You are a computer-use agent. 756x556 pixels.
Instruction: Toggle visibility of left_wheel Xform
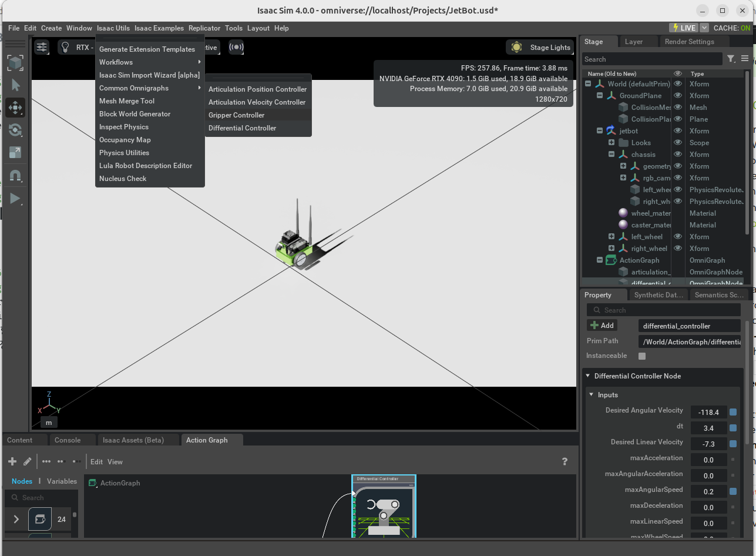pos(678,237)
